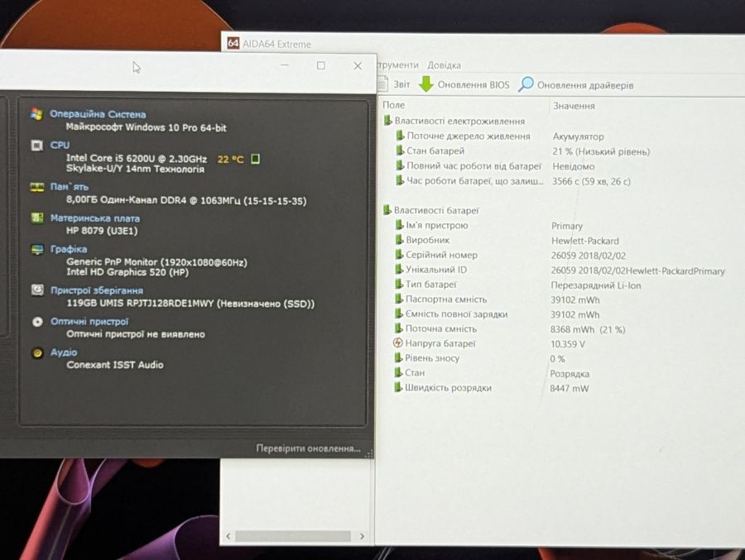Click the hard drive icon beside Пристрої зберігання

click(x=37, y=290)
